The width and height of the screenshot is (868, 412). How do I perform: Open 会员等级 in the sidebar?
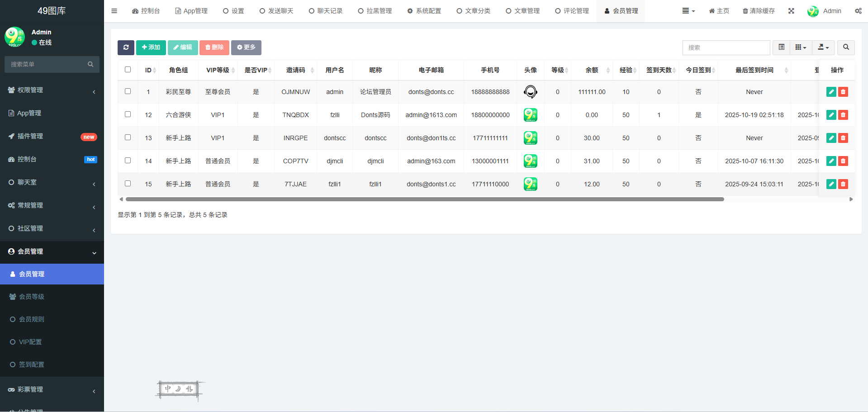(32, 297)
